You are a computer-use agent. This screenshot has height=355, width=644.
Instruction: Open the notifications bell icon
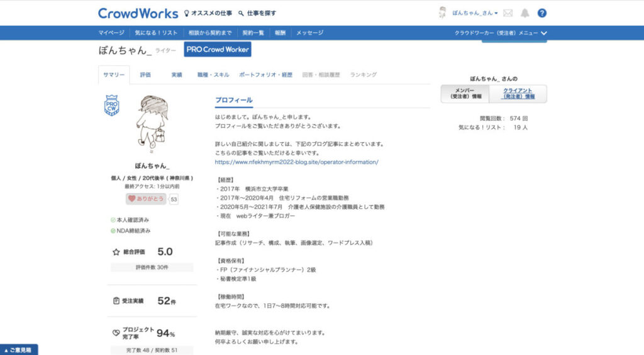point(525,13)
